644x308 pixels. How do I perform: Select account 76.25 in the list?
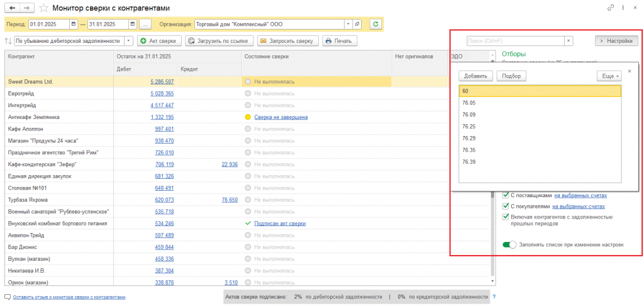point(540,126)
